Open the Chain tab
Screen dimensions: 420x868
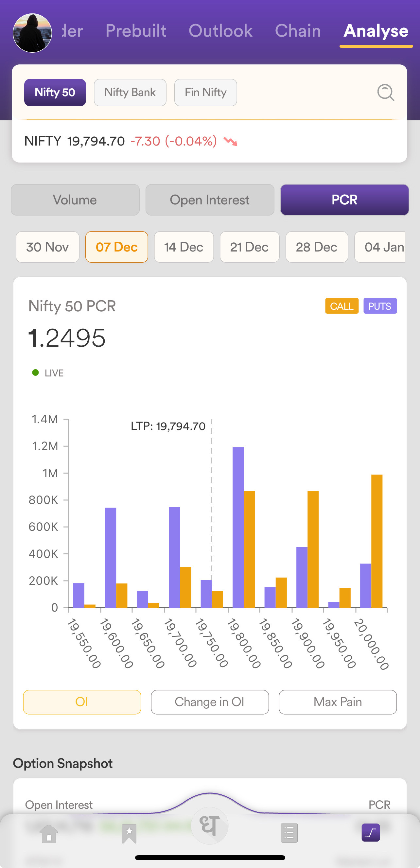tap(298, 31)
